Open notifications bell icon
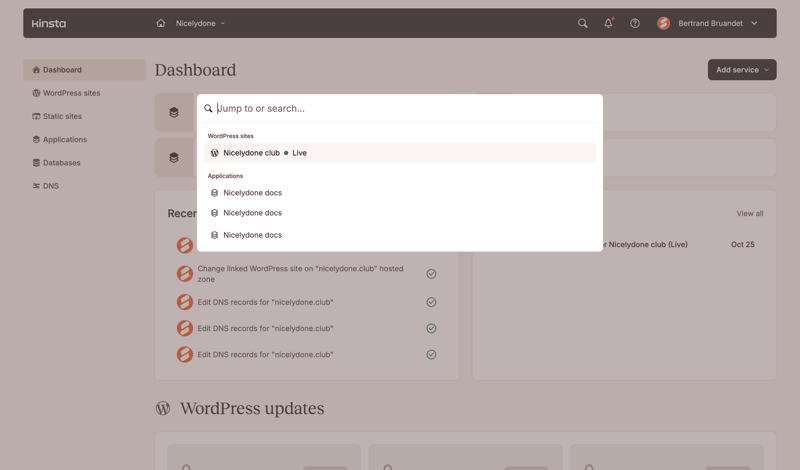800x470 pixels. click(608, 23)
